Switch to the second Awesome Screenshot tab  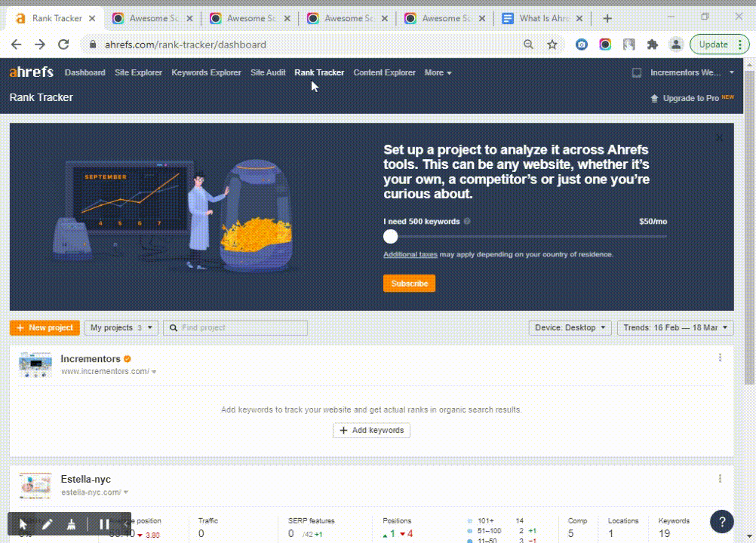(249, 18)
